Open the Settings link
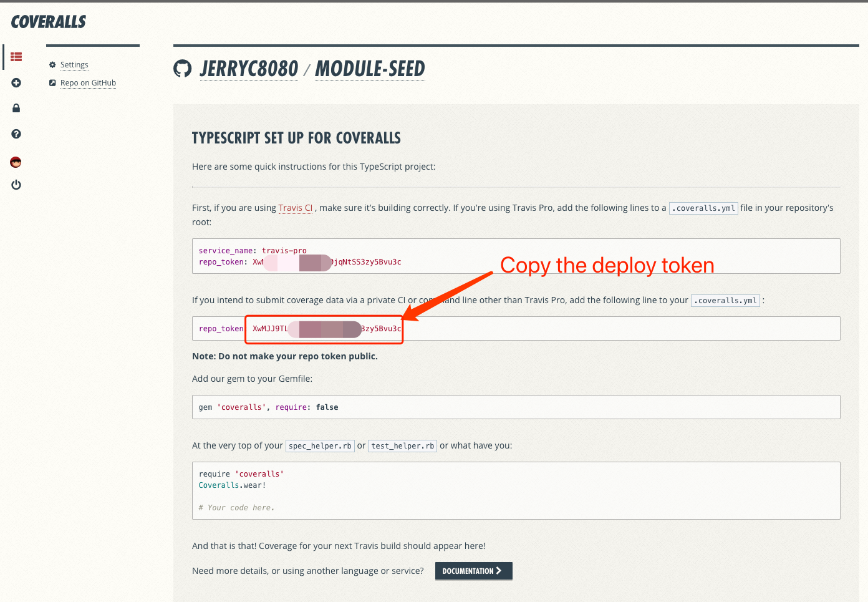The width and height of the screenshot is (868, 602). click(x=74, y=65)
